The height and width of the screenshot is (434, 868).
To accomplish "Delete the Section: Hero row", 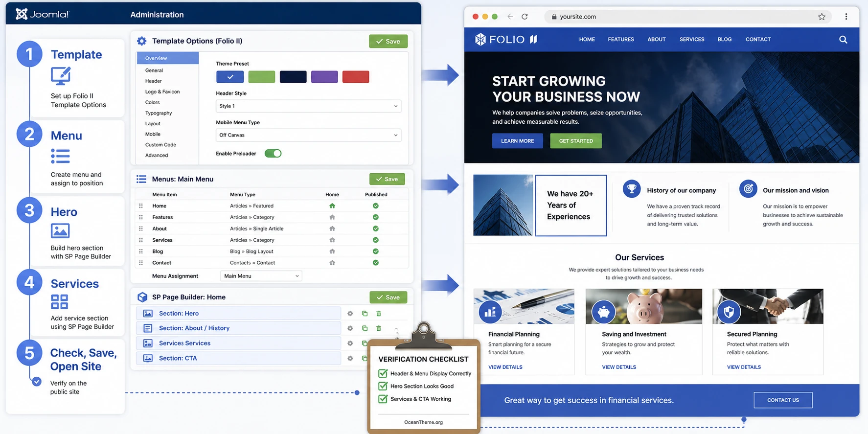I will [x=379, y=314].
